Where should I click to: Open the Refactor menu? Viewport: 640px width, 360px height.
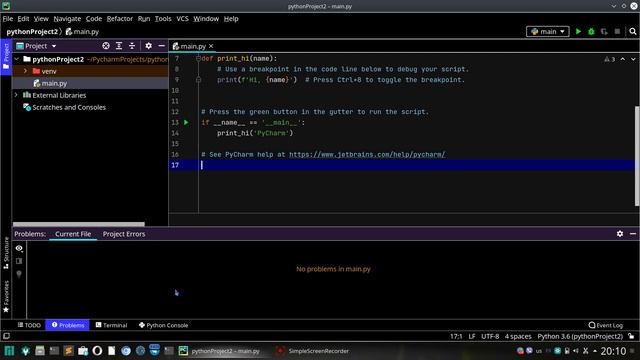(120, 19)
